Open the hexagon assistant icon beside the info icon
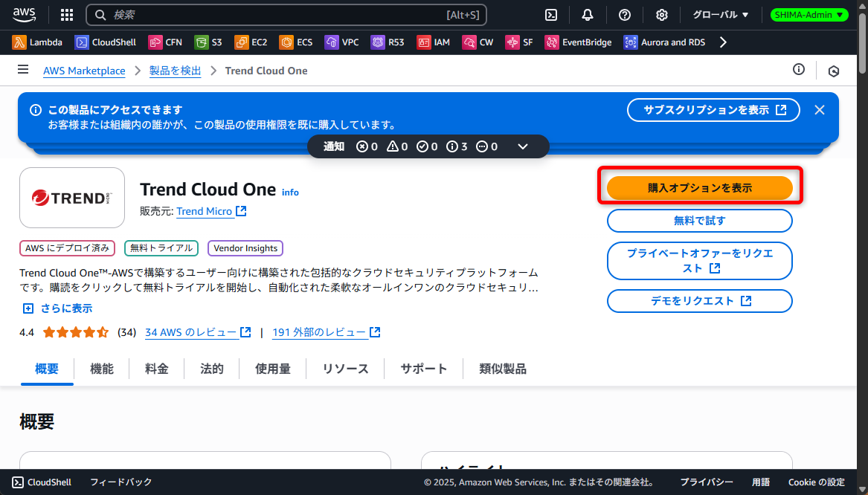 tap(834, 71)
